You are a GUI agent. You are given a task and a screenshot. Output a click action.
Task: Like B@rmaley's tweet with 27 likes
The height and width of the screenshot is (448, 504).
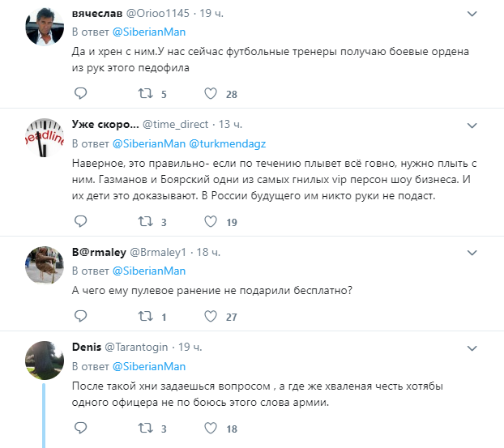211,317
